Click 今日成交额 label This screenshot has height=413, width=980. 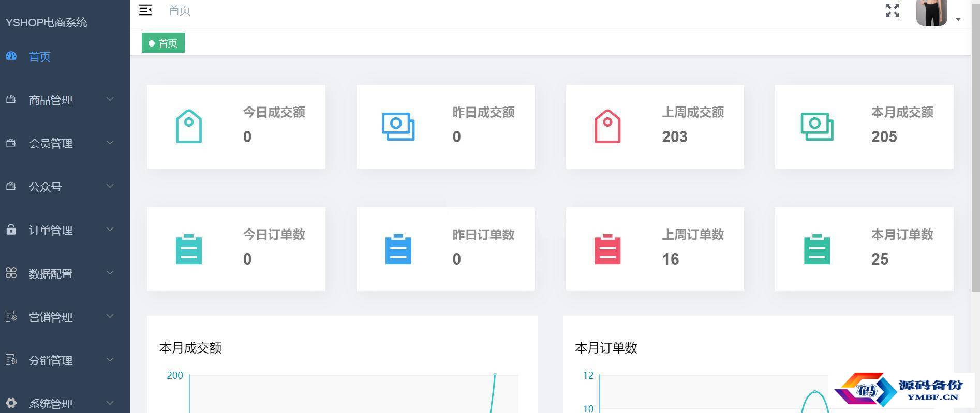click(x=274, y=112)
